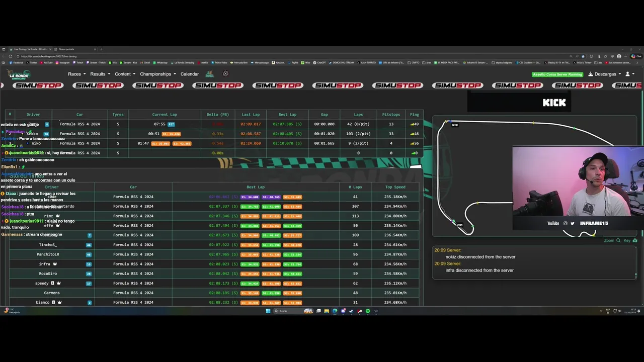The height and width of the screenshot is (362, 644).
Task: Open the YouTube bookmark
Action: pos(46,63)
